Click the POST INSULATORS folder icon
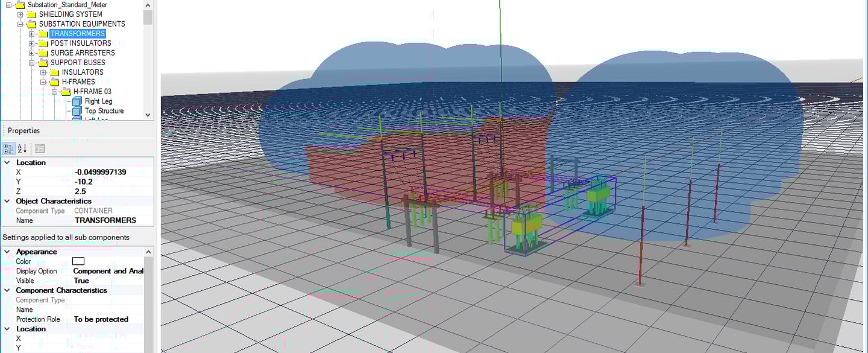This screenshot has height=353, width=868. tap(43, 43)
